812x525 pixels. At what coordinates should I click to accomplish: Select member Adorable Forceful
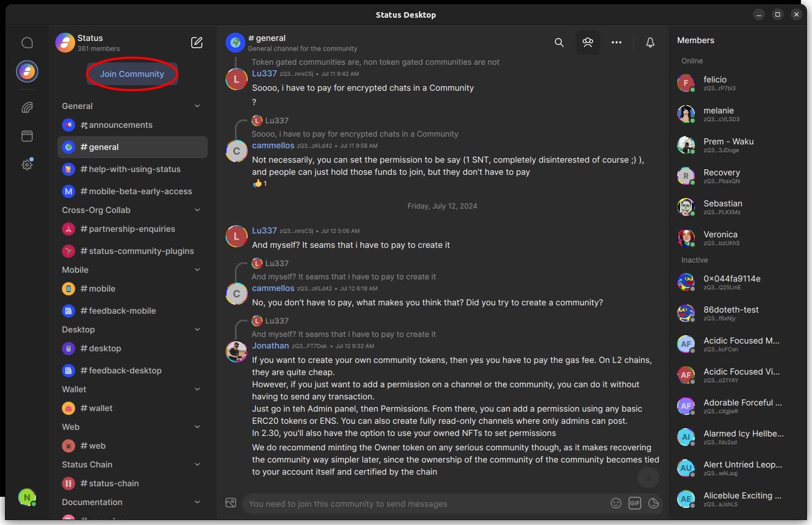[x=737, y=406]
